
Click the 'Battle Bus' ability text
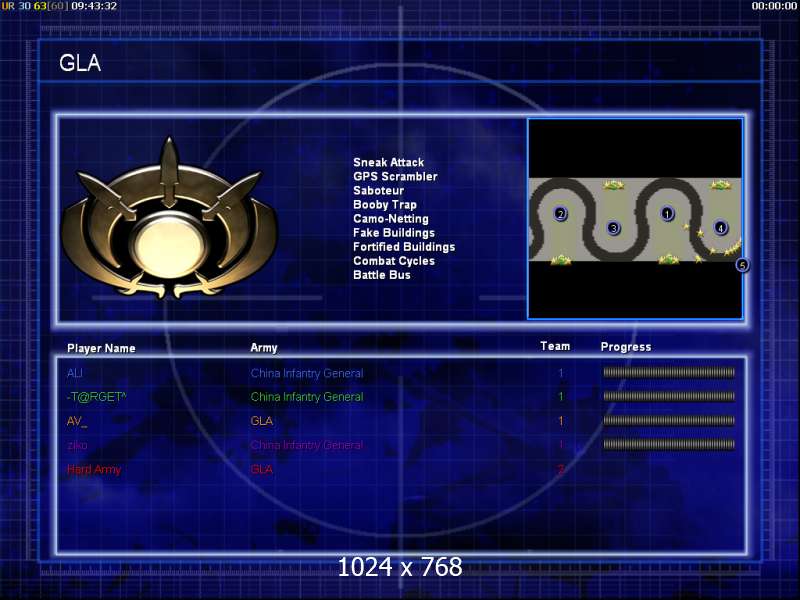click(382, 275)
